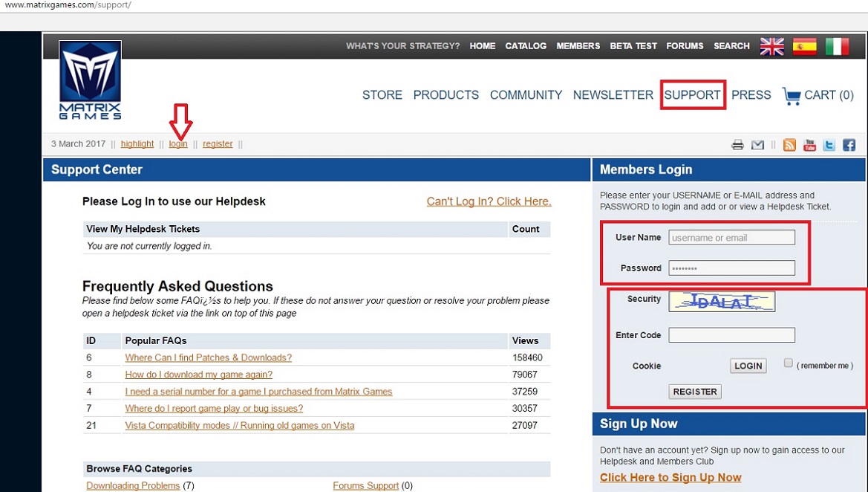Click the 158460 views value
Screen dimensions: 868x492
coord(527,358)
